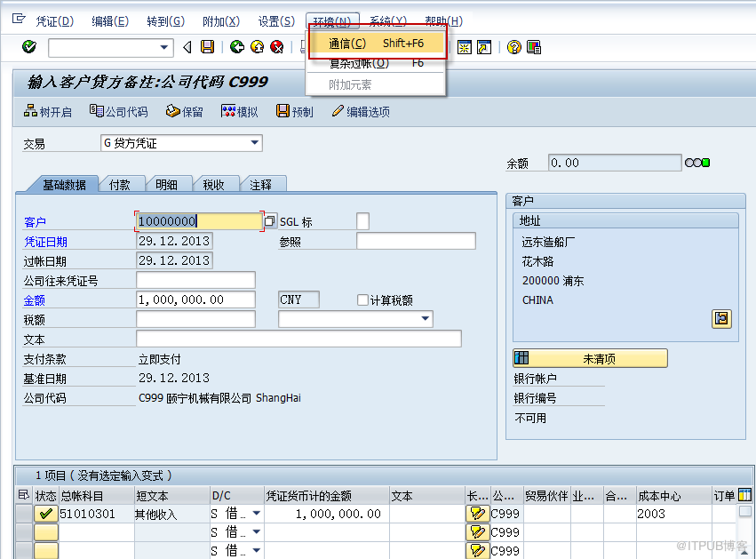
Task: Switch to the 付款 payment tab
Action: pyautogui.click(x=120, y=185)
